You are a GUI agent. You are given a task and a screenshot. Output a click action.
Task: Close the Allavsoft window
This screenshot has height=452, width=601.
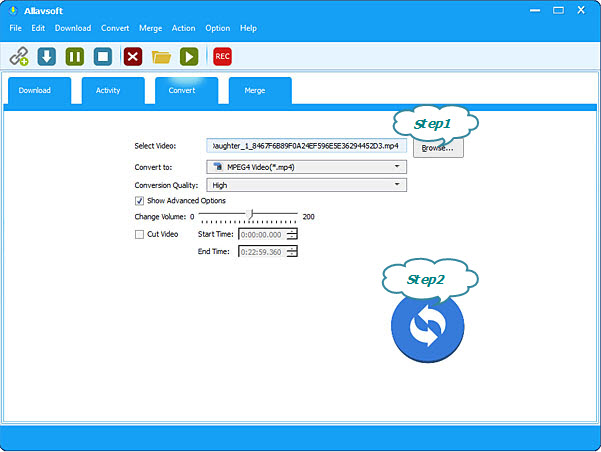click(x=581, y=10)
